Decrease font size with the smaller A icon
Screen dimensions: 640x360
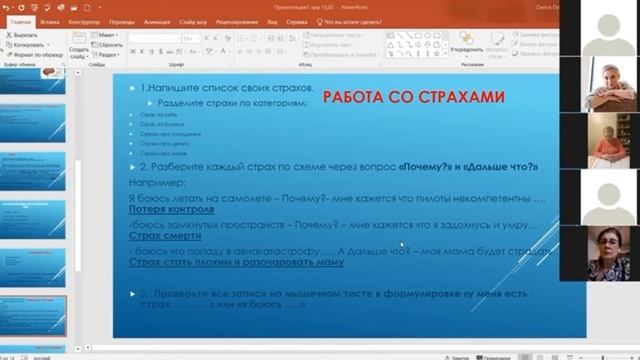[215, 38]
